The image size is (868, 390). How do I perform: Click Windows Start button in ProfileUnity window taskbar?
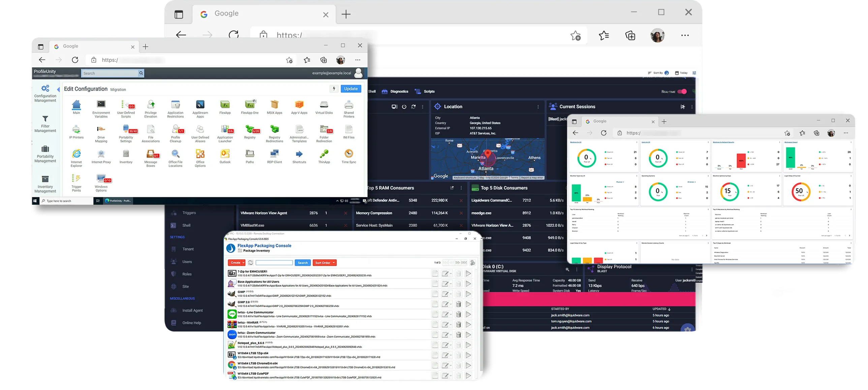(x=35, y=201)
